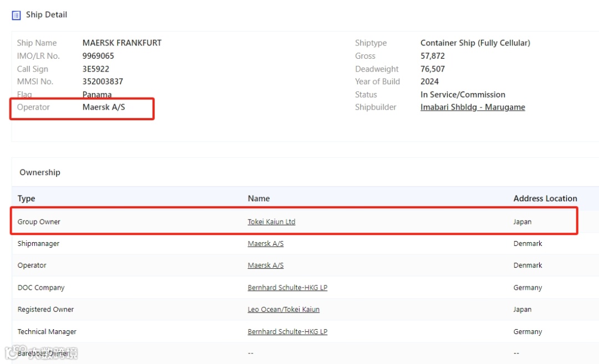The width and height of the screenshot is (599, 364).
Task: Click the Type column header
Action: click(27, 198)
